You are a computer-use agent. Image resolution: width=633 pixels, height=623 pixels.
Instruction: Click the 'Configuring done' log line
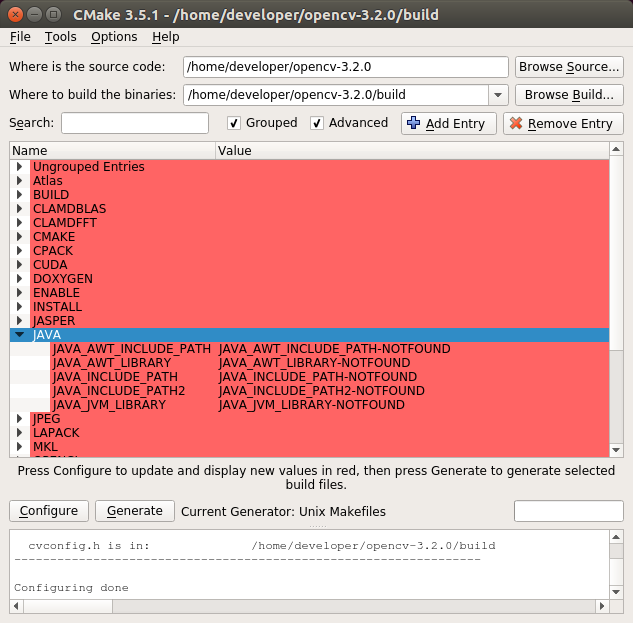(71, 587)
